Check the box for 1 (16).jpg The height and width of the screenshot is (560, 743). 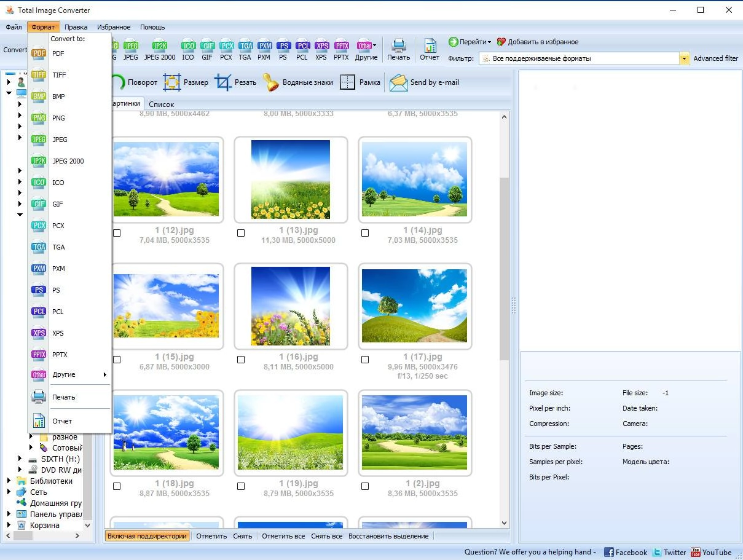pos(241,360)
